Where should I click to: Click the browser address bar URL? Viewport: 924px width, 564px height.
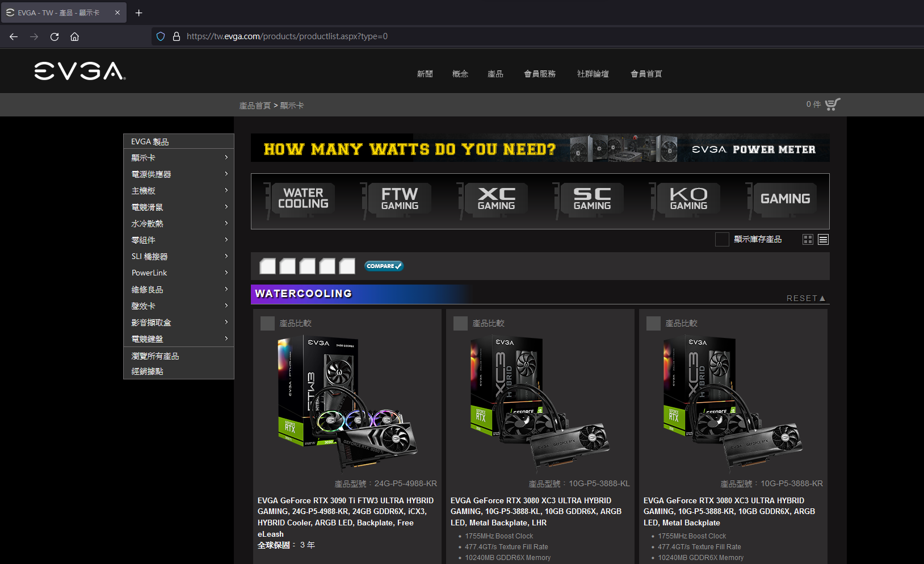tap(287, 36)
